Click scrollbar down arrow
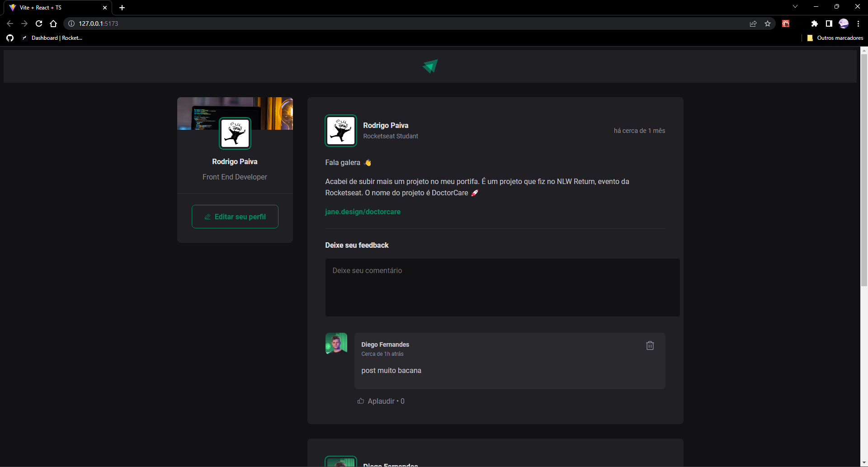The image size is (868, 467). click(x=864, y=463)
